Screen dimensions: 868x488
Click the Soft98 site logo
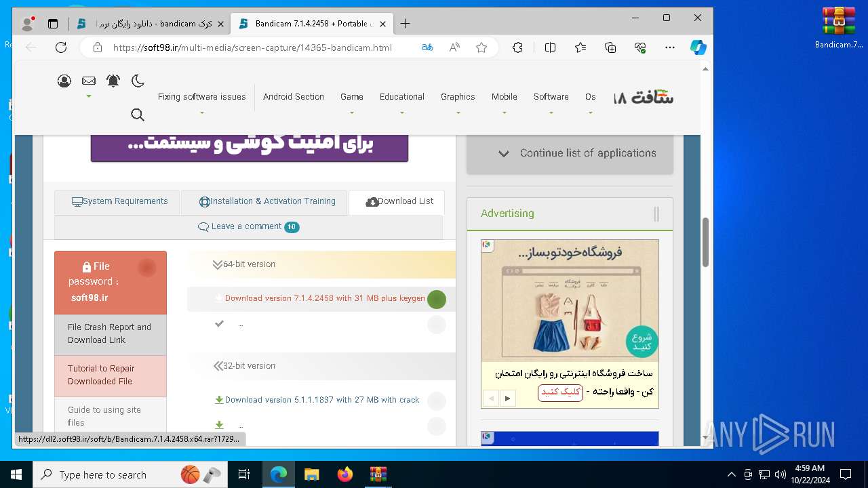(644, 97)
